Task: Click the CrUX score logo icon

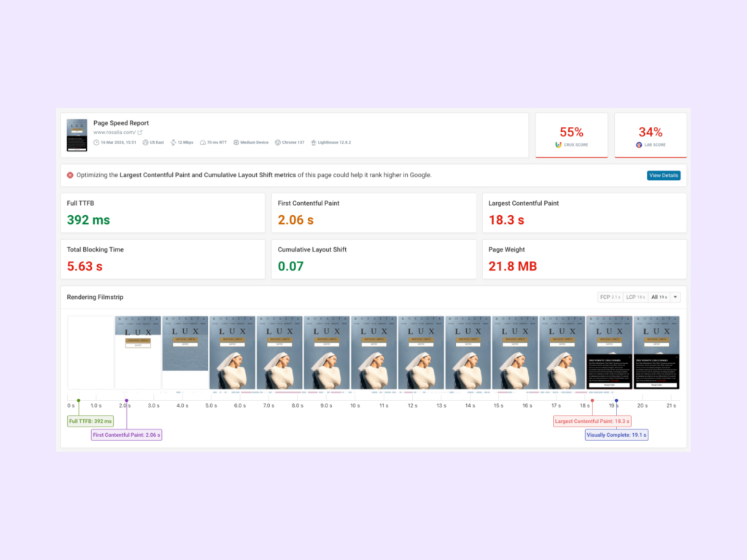Action: [558, 145]
